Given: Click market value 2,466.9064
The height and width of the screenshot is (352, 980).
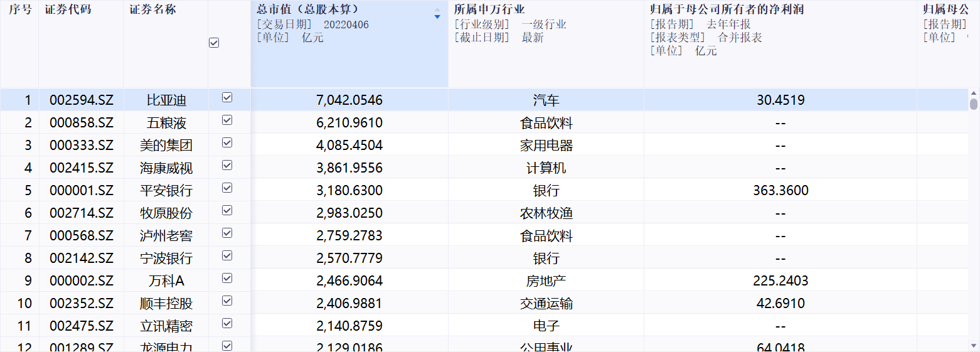Looking at the screenshot, I should click(x=349, y=281).
